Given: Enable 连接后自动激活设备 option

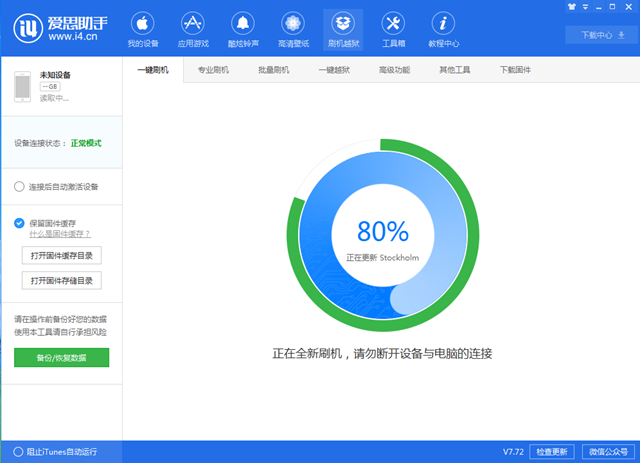Looking at the screenshot, I should pyautogui.click(x=20, y=187).
